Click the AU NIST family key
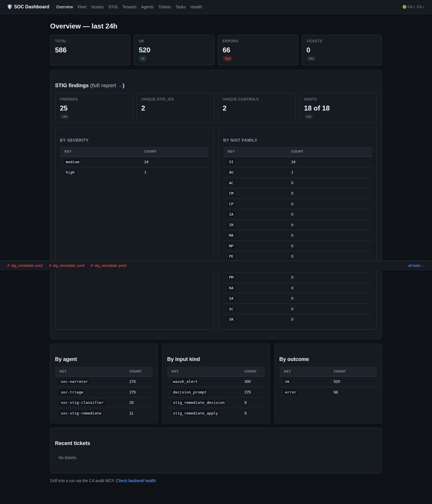The height and width of the screenshot is (504, 432). coord(231,172)
